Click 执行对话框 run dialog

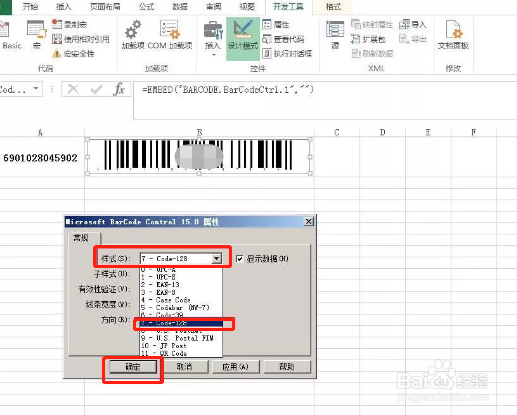[287, 53]
